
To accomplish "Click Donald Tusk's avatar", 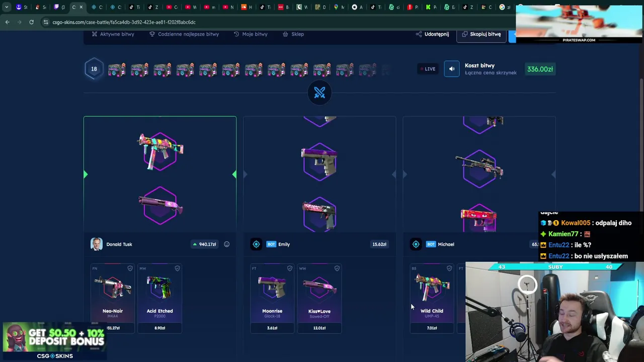I will pos(97,244).
